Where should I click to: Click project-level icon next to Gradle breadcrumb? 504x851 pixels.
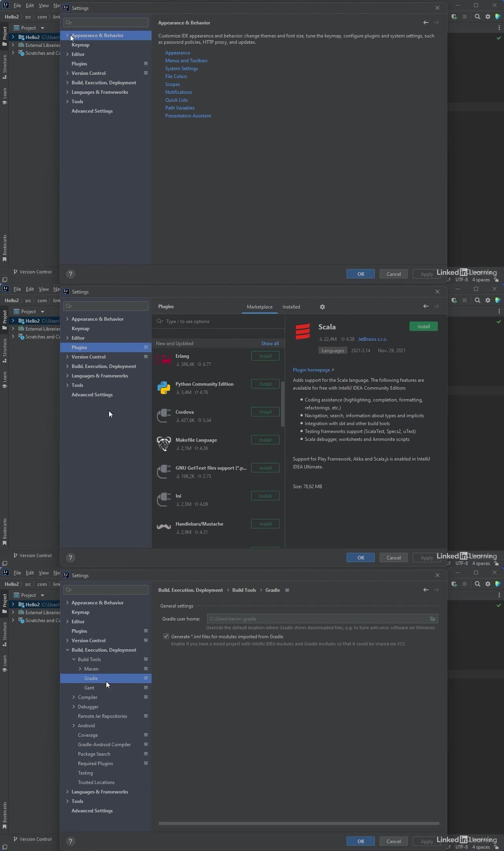coord(287,590)
